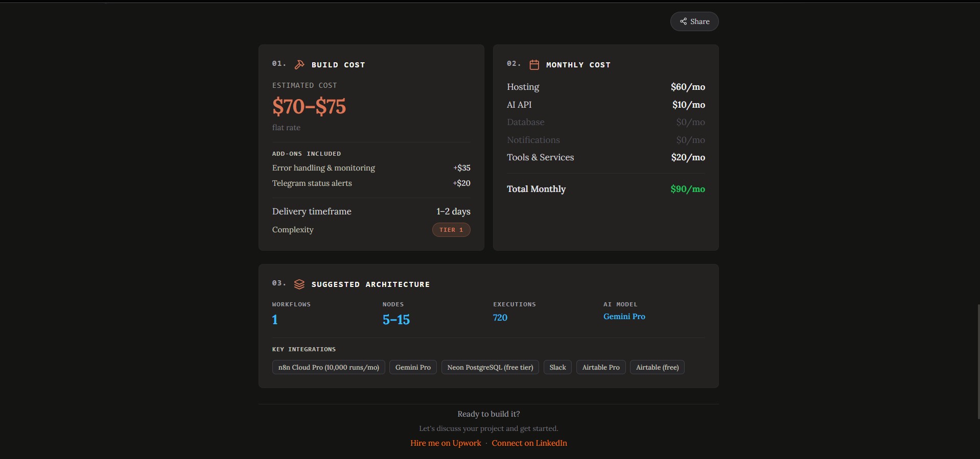Viewport: 980px width, 459px height.
Task: Click the layers icon beside Suggested Architecture
Action: tap(299, 284)
